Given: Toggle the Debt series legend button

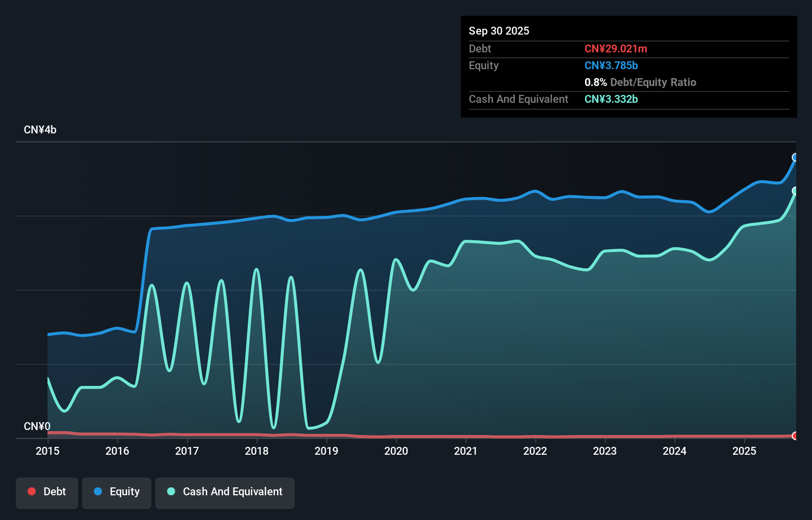Looking at the screenshot, I should pyautogui.click(x=47, y=492).
